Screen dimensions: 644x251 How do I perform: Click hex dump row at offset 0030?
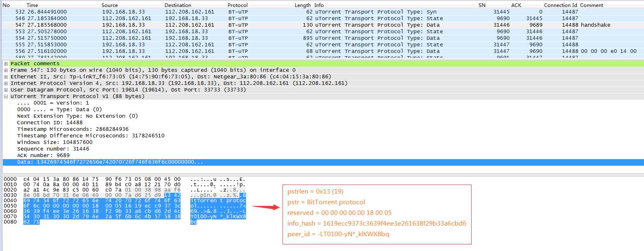(x=124, y=195)
